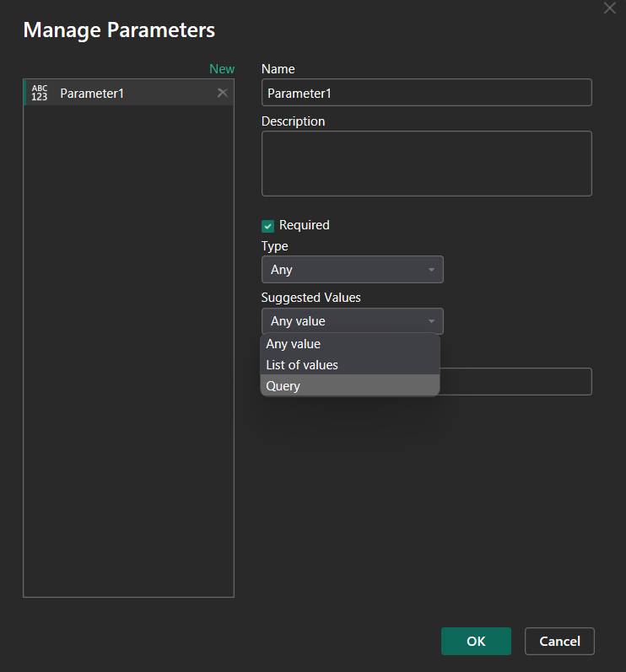Viewport: 626px width, 672px height.
Task: Click the Suggested Values dropdown arrow
Action: (431, 321)
